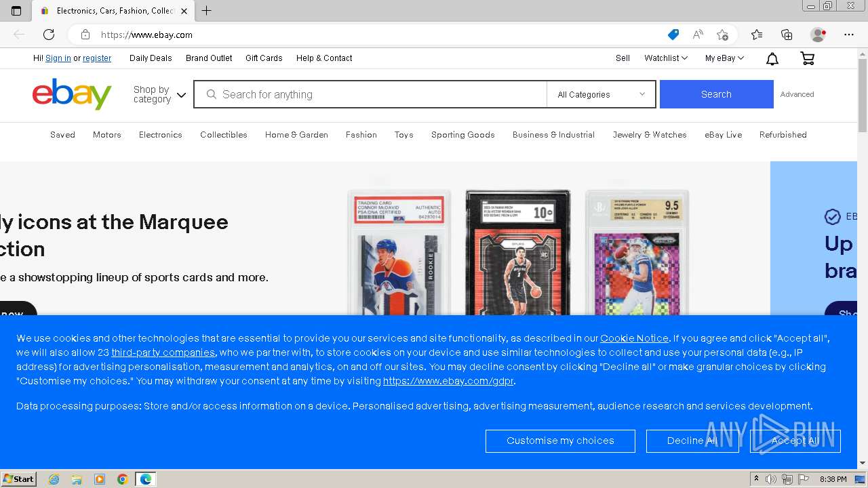Screen dimensions: 868x488
Task: Click the Sell link
Action: [623, 58]
